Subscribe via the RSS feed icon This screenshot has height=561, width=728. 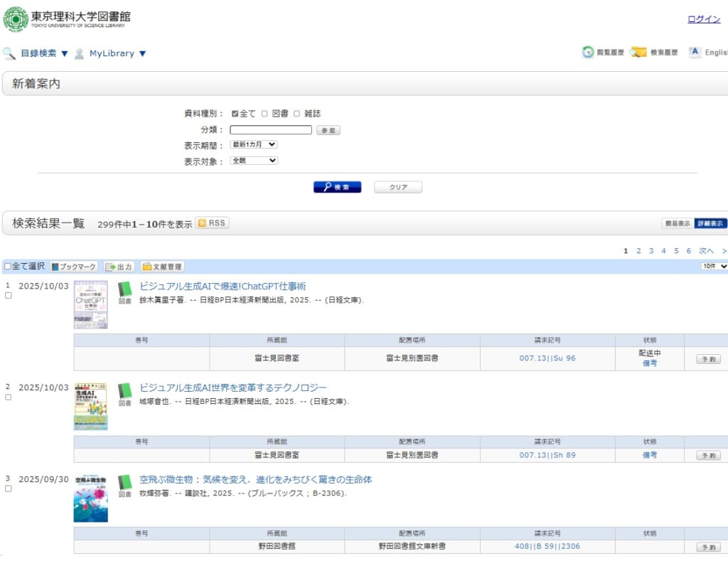point(212,223)
